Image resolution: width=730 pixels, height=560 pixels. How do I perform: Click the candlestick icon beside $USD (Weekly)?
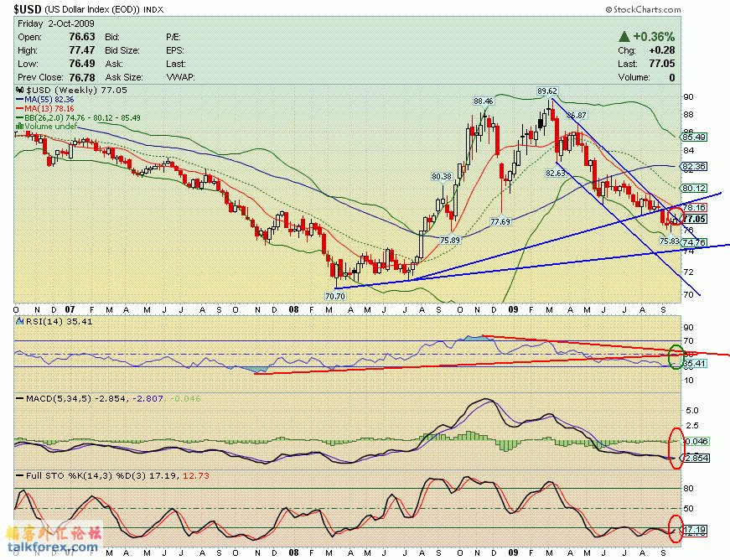click(20, 90)
